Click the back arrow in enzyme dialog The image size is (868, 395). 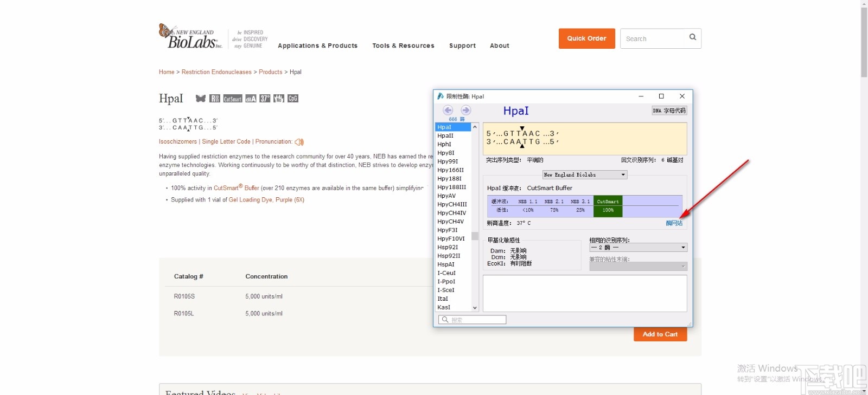coord(448,110)
